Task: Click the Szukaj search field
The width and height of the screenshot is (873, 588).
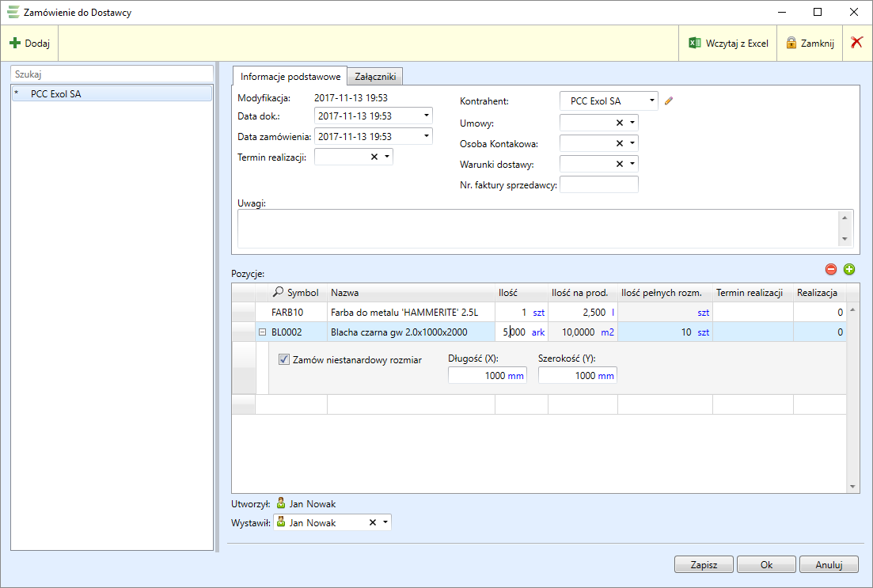Action: tap(112, 73)
